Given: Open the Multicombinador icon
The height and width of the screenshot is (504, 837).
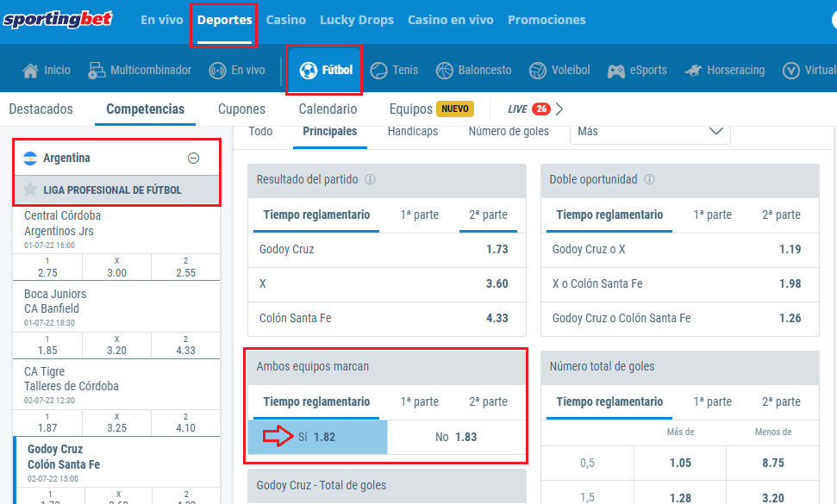Looking at the screenshot, I should (97, 71).
